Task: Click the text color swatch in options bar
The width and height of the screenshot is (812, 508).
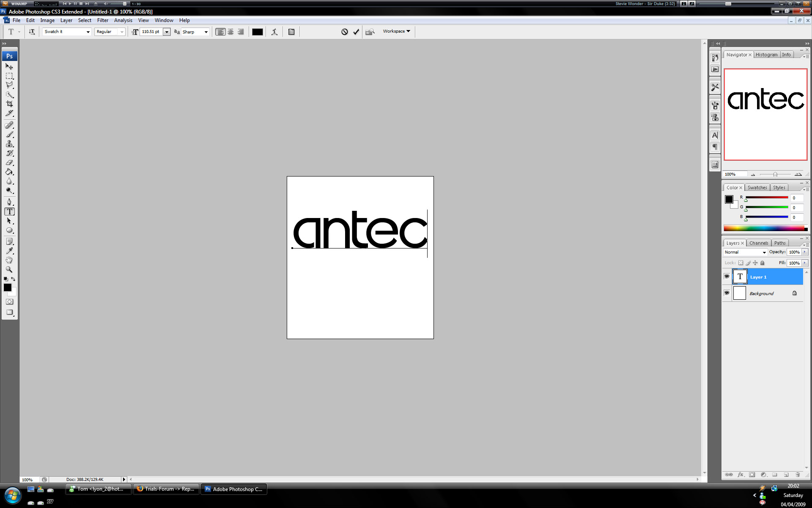Action: (258, 32)
